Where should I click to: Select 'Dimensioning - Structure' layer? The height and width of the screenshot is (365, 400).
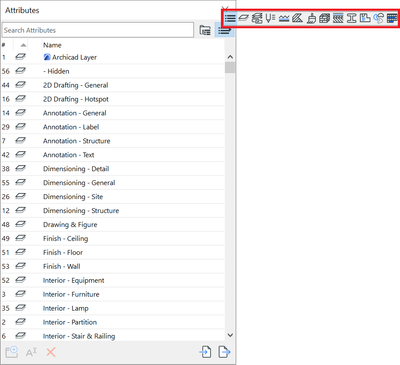point(113,211)
